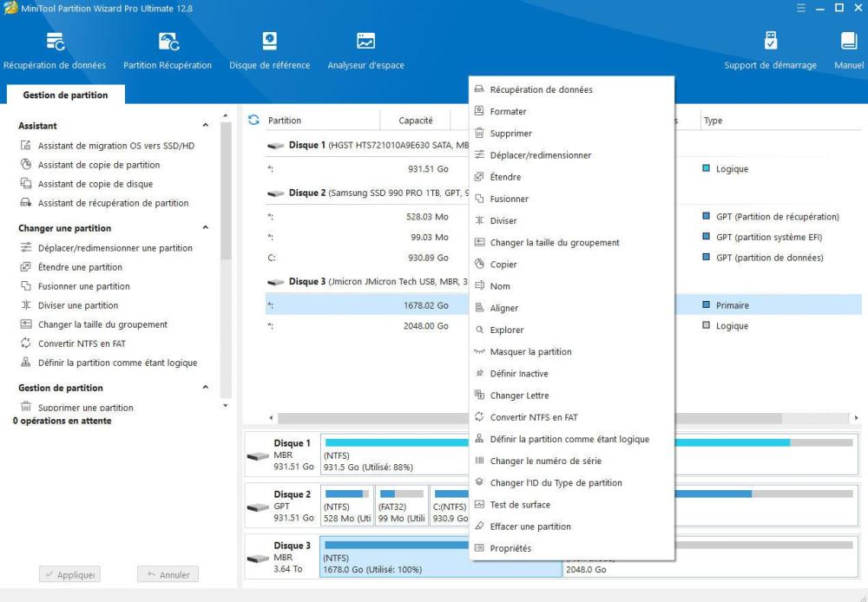Open the hamburger menu in title bar
The width and height of the screenshot is (868, 602).
pyautogui.click(x=800, y=9)
